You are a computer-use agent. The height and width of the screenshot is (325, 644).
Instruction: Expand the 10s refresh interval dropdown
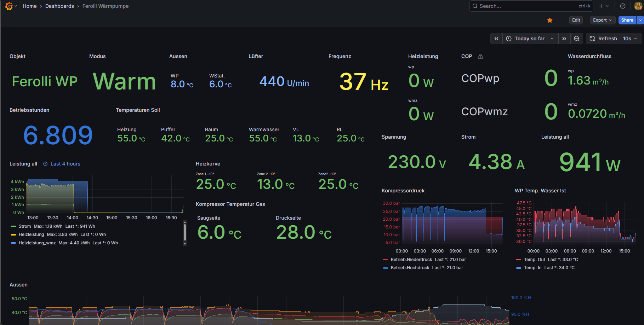click(x=630, y=39)
